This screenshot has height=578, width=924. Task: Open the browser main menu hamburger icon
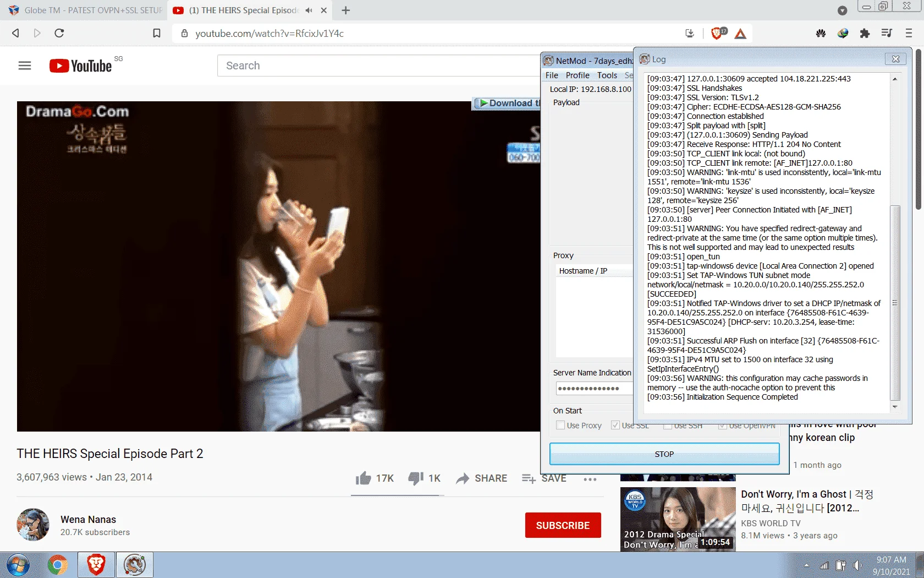pyautogui.click(x=909, y=34)
